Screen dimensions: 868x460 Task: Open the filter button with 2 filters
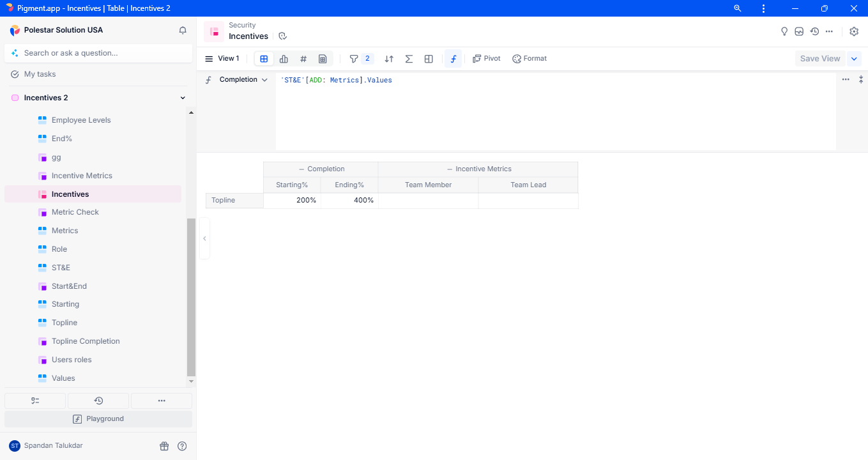pyautogui.click(x=361, y=59)
